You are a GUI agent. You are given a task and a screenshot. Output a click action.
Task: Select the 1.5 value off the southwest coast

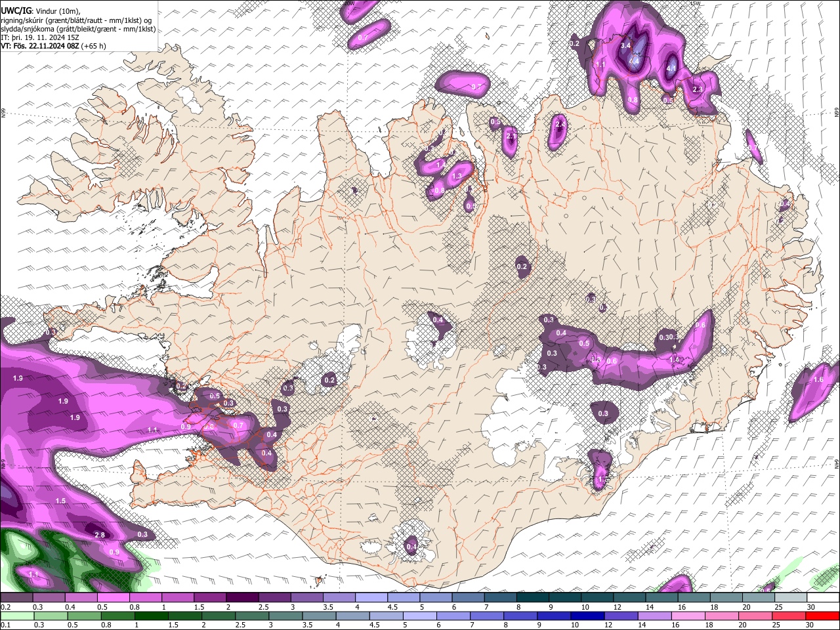(60, 501)
